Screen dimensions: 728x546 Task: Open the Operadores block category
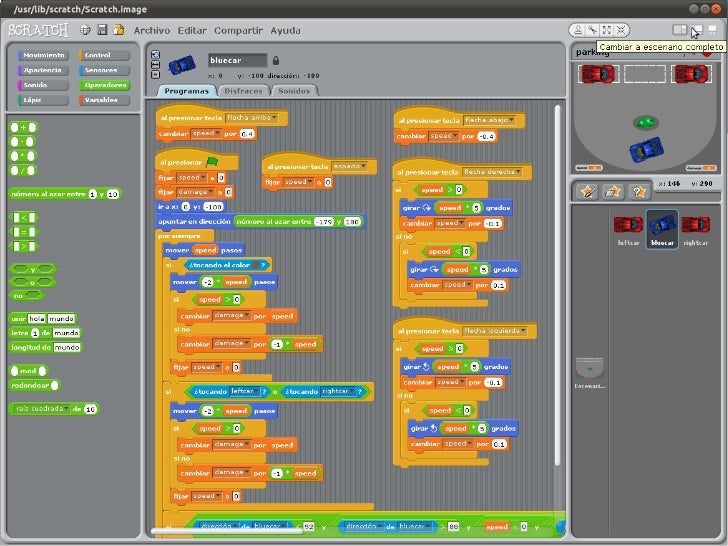(104, 85)
